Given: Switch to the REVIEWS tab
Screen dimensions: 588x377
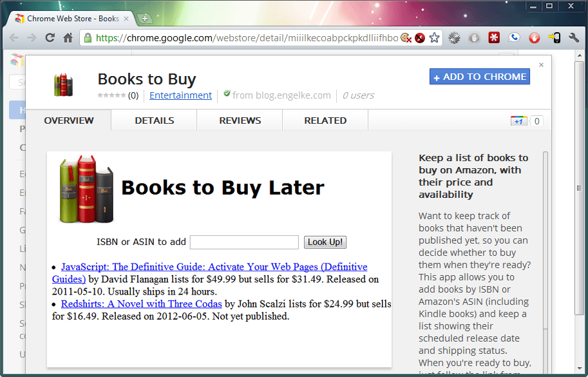Looking at the screenshot, I should (x=240, y=120).
